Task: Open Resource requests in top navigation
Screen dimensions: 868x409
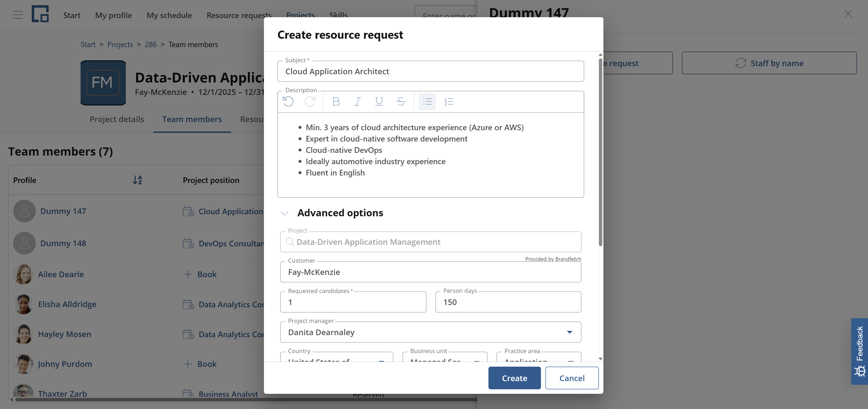Action: point(239,15)
